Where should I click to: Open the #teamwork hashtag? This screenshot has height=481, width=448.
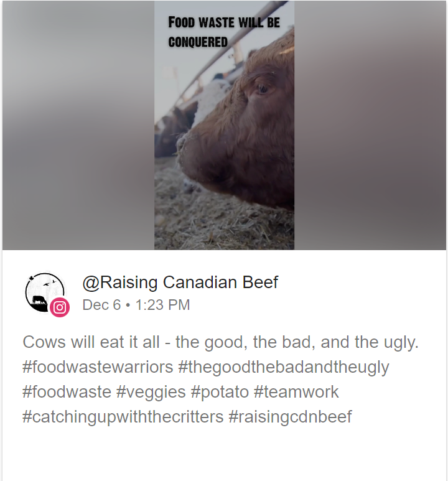(x=296, y=392)
